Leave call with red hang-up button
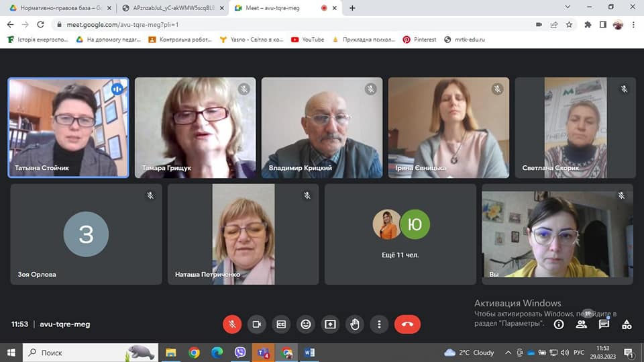Image resolution: width=644 pixels, height=362 pixels. (x=407, y=324)
